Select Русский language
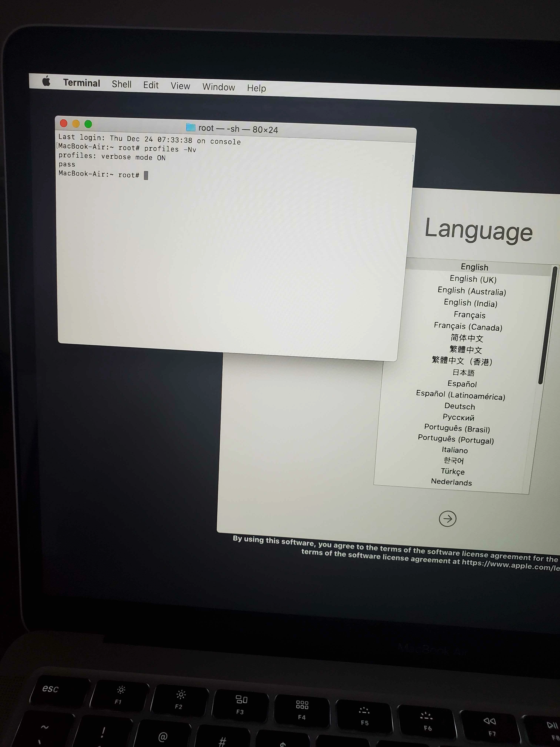The width and height of the screenshot is (560, 747). (458, 417)
